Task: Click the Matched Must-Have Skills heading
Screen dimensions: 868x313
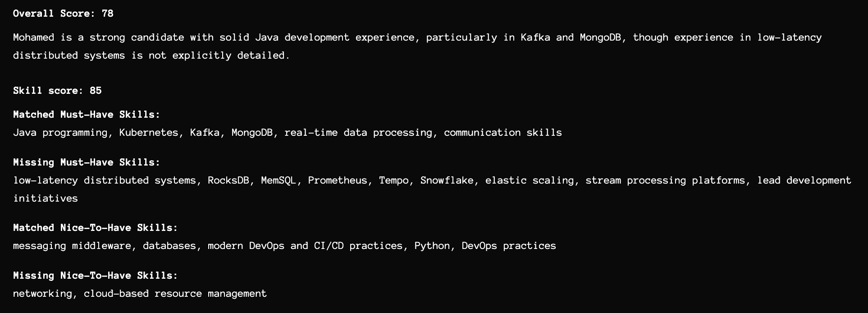Action: click(87, 115)
